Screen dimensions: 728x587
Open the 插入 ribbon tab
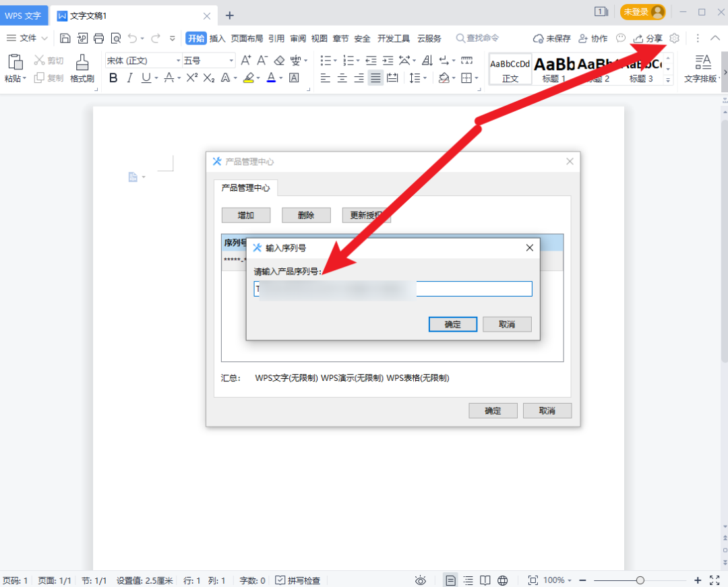coord(217,38)
